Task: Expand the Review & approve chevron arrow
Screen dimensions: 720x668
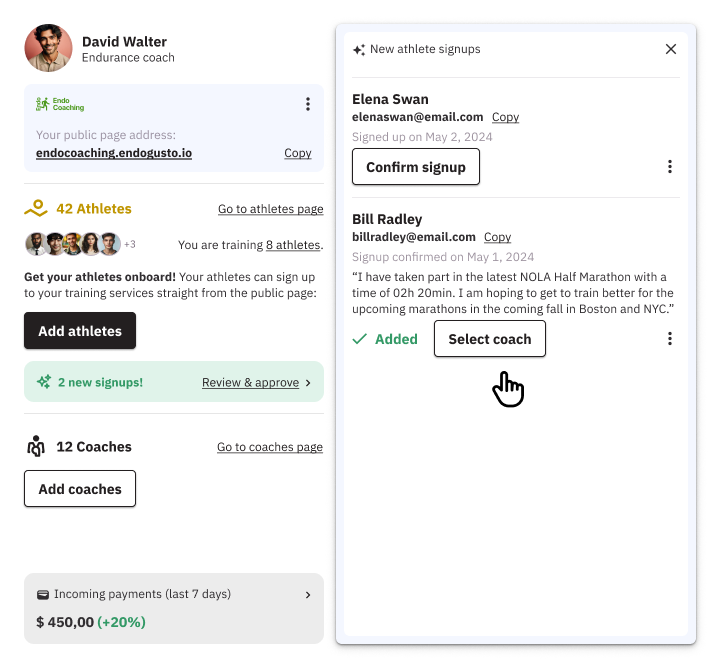Action: (x=308, y=383)
